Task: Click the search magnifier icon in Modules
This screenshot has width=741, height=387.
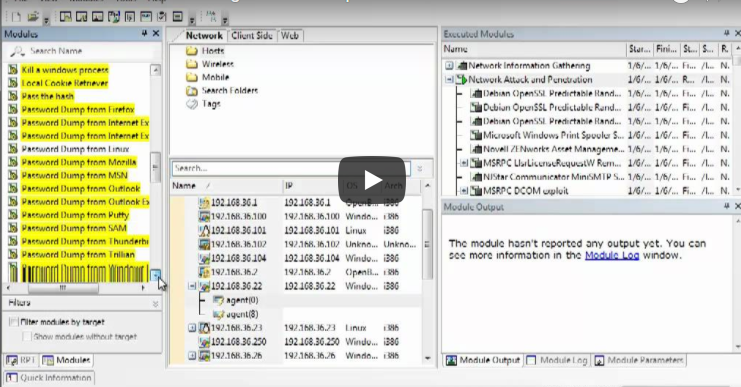Action: [x=17, y=51]
